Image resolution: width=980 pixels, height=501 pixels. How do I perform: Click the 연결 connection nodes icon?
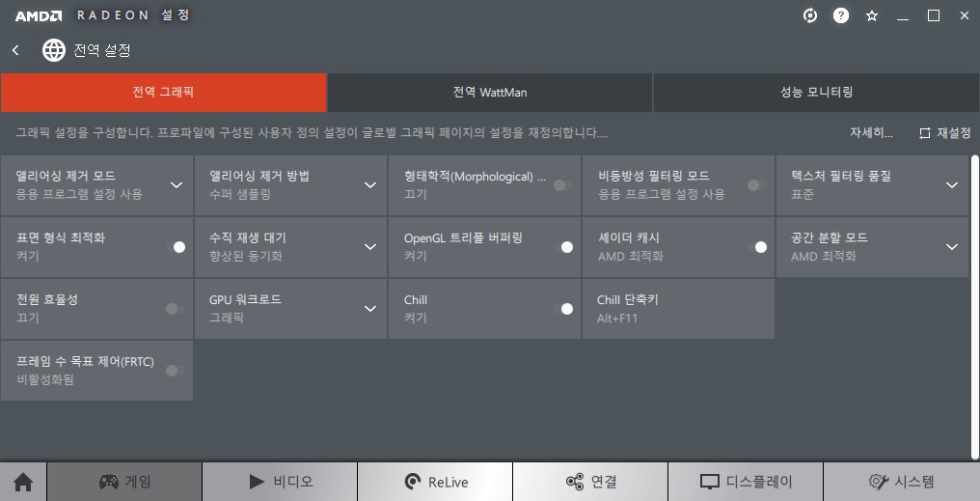pos(574,482)
